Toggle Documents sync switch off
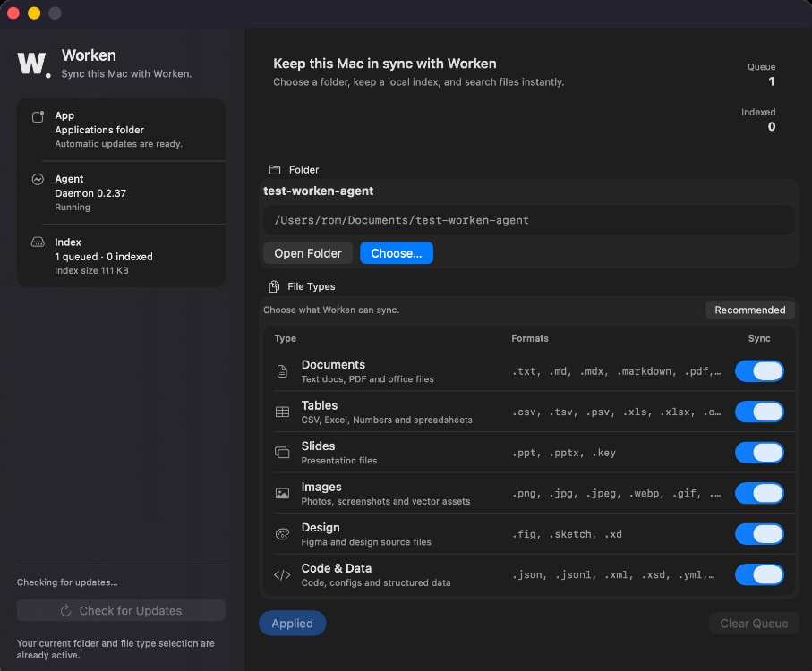Viewport: 812px width, 671px height. click(759, 371)
